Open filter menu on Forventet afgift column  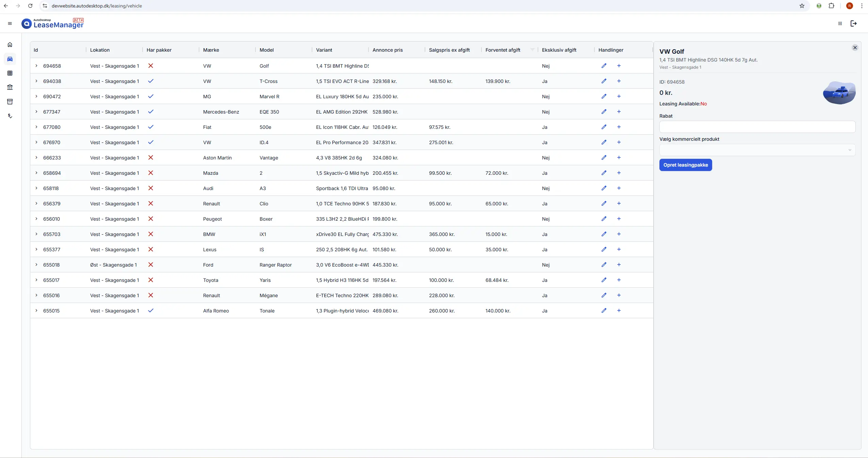(x=532, y=50)
